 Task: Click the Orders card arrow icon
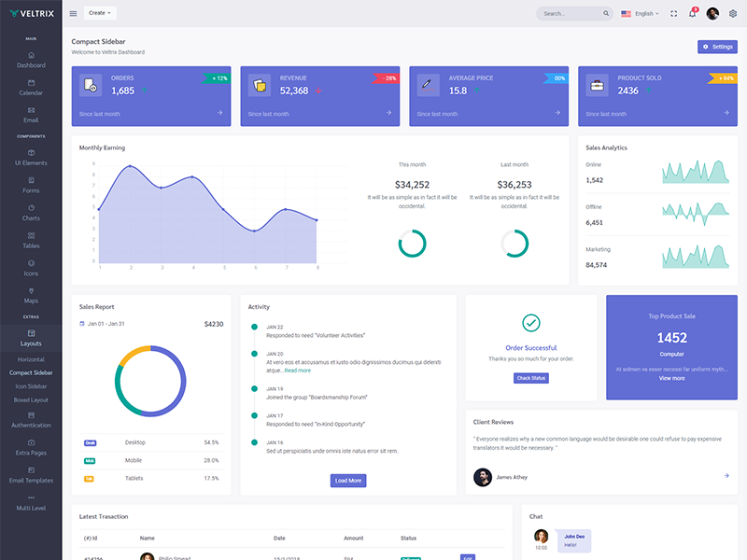(x=220, y=113)
